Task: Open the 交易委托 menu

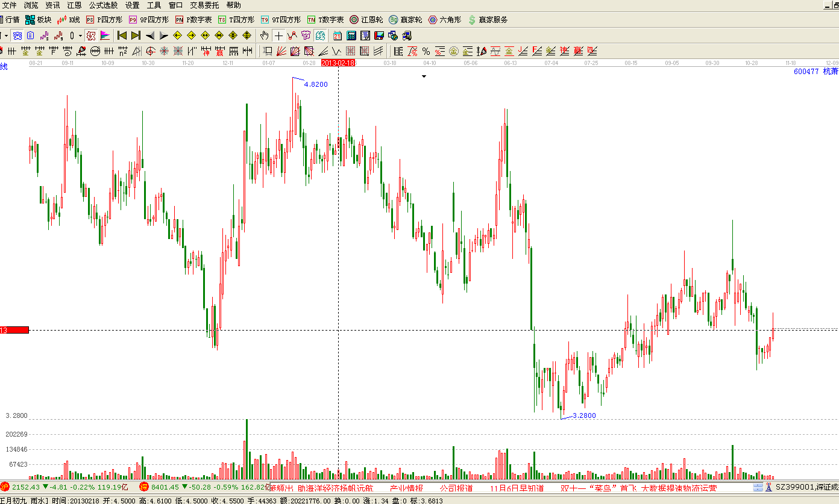Action: 204,5
